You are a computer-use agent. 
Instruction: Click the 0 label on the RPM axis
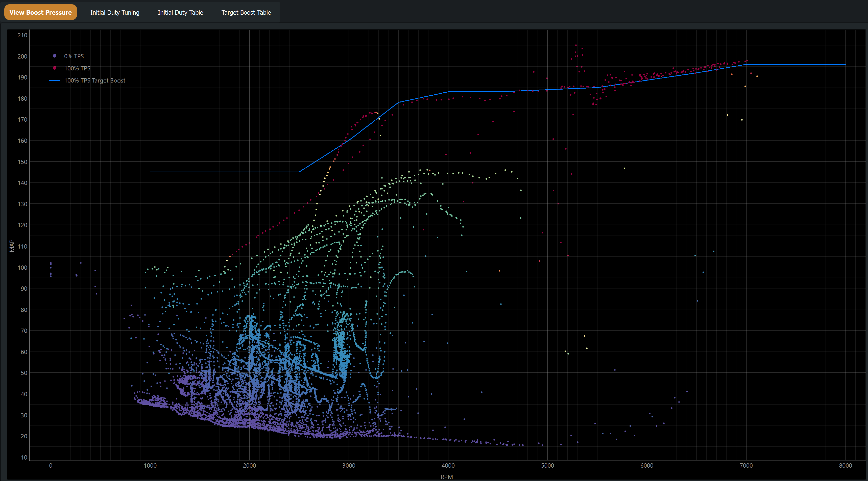click(x=51, y=466)
